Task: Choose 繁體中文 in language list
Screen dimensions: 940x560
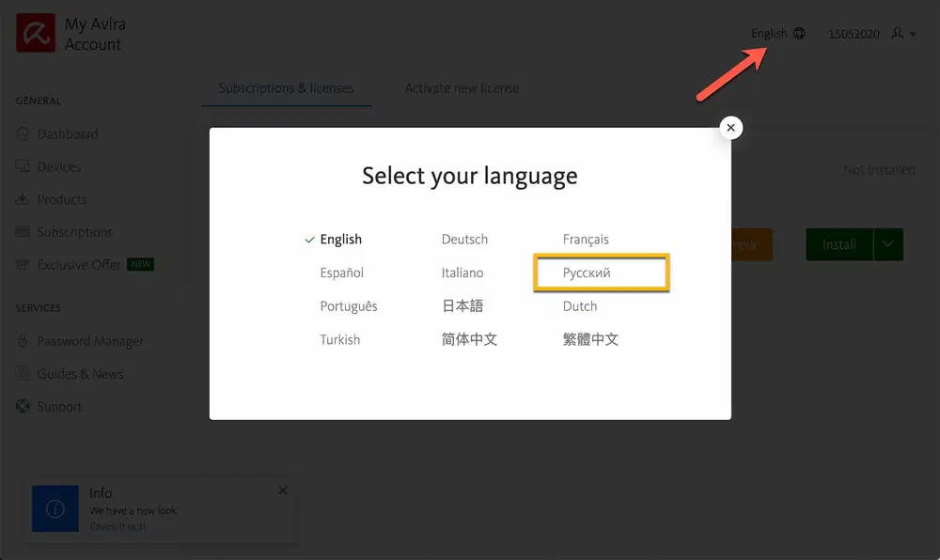Action: coord(590,339)
